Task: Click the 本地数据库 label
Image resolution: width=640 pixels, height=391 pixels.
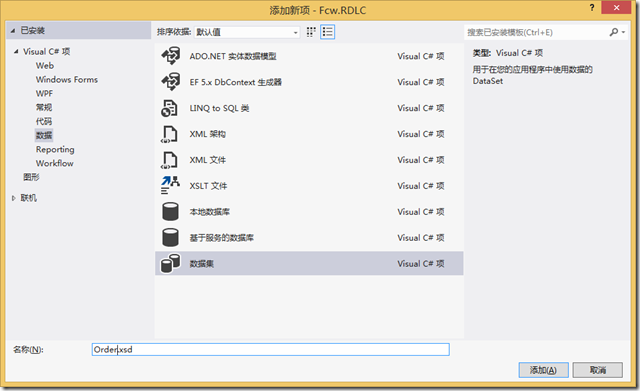Action: [209, 212]
